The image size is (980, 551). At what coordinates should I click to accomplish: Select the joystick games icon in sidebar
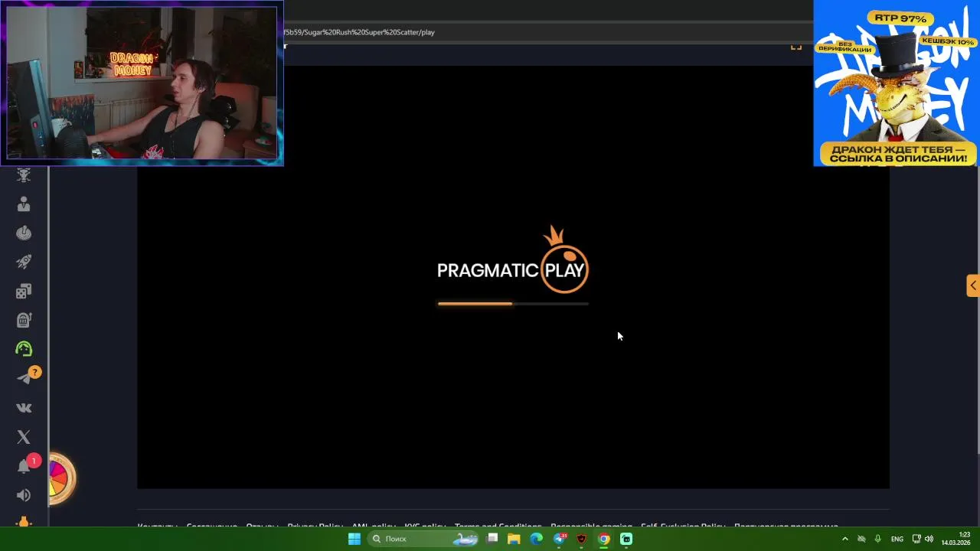pos(24,233)
